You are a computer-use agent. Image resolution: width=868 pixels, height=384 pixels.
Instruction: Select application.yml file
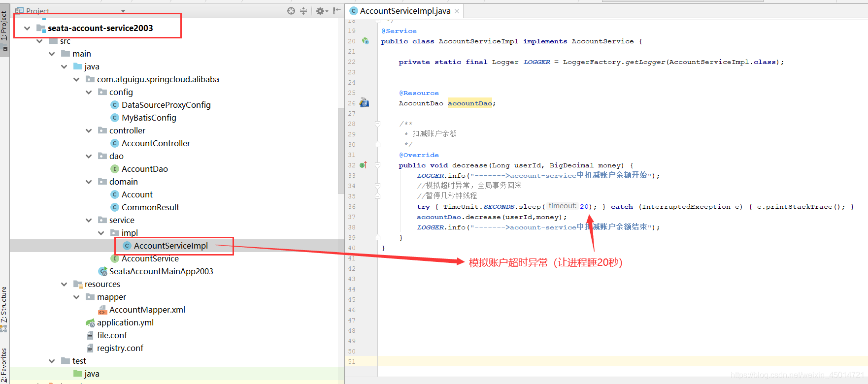click(125, 322)
